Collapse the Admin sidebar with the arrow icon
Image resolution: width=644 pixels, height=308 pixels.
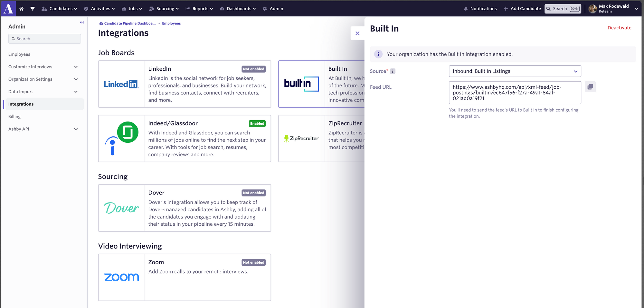pos(81,22)
